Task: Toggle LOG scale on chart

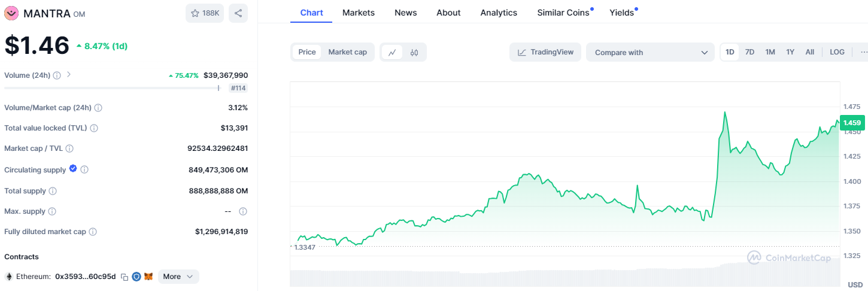Action: click(837, 52)
